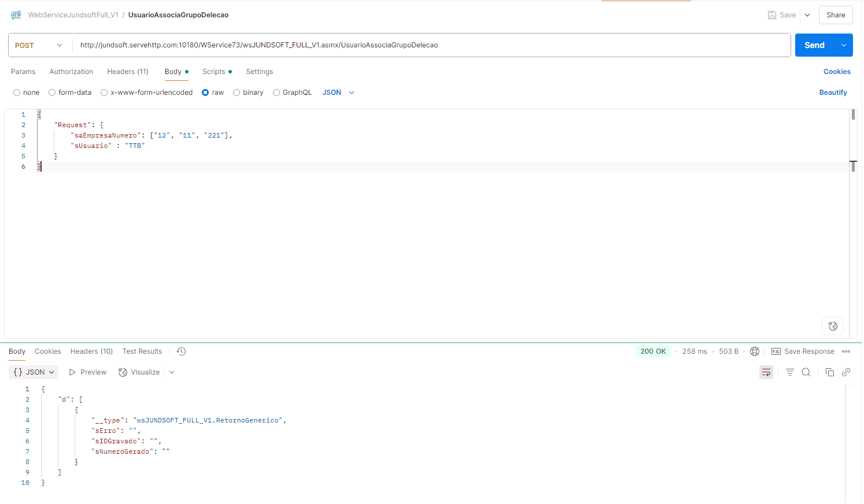Open the JSON response format dropdown
This screenshot has width=864, height=504.
34,372
